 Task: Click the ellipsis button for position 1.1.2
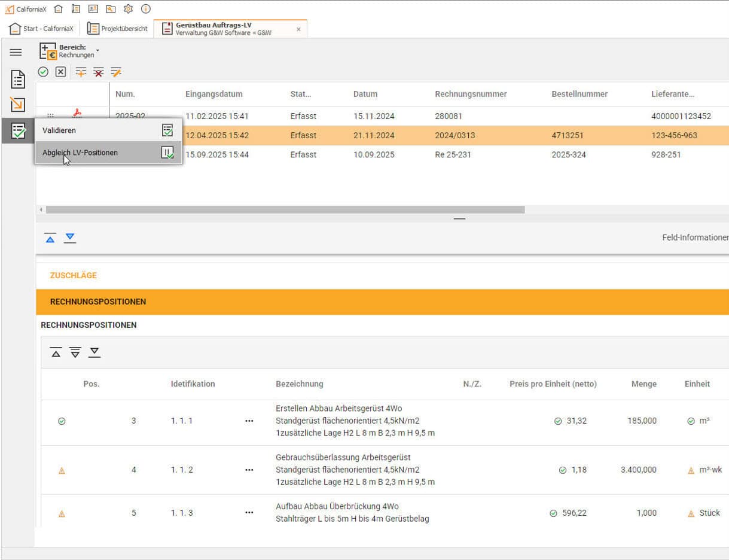click(249, 470)
